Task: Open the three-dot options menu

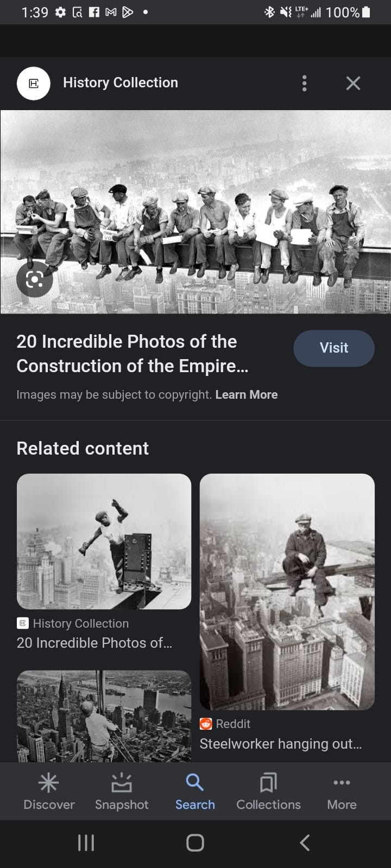Action: point(304,83)
